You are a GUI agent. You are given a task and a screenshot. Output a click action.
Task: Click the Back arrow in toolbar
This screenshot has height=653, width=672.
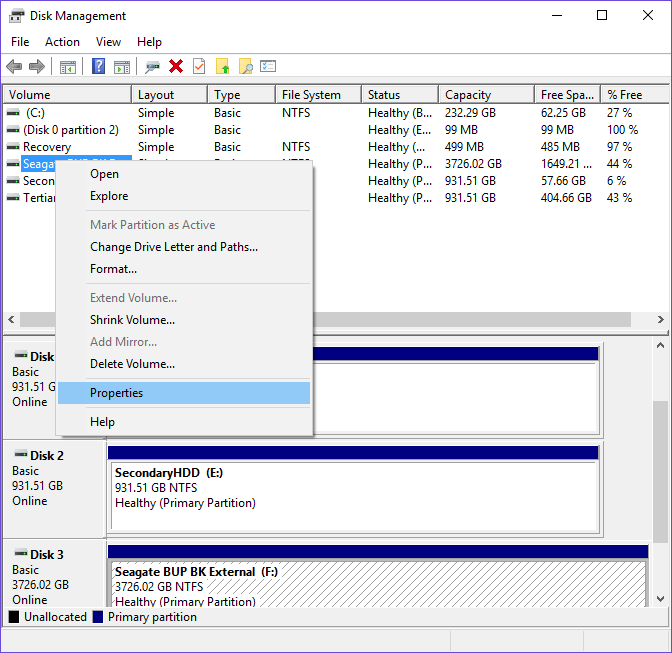point(14,67)
